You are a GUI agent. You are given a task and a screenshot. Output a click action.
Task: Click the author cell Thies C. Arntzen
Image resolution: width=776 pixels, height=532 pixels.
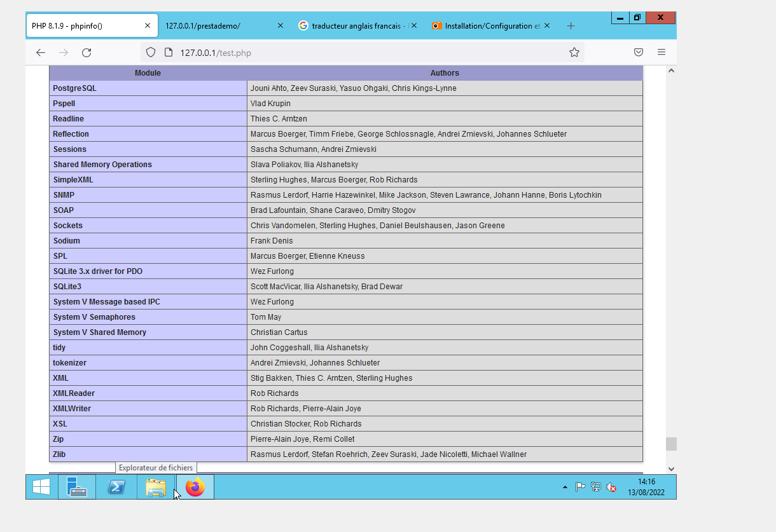click(x=445, y=119)
